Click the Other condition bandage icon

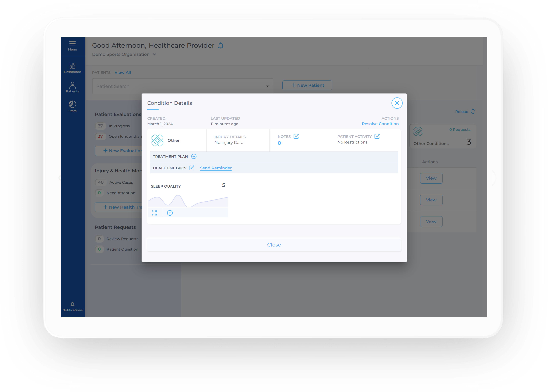pyautogui.click(x=157, y=140)
